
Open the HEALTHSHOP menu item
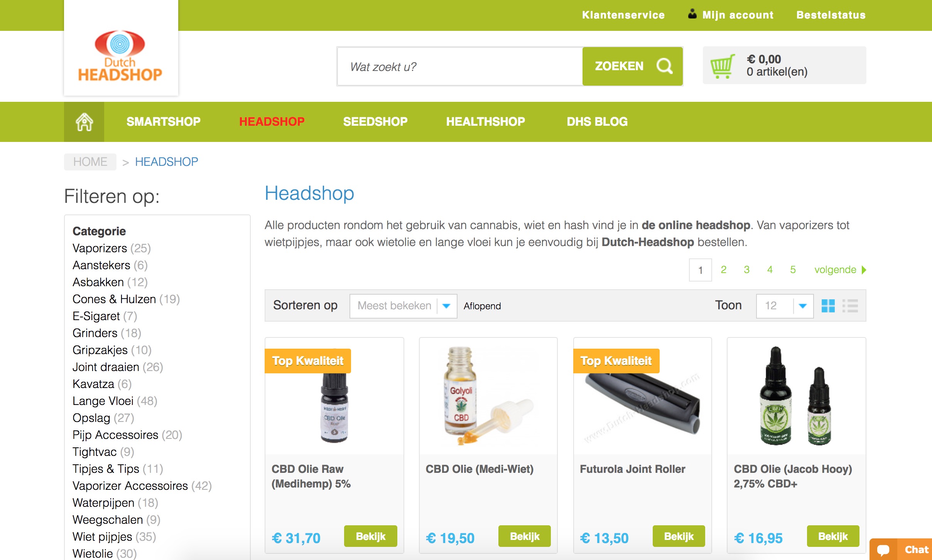[486, 122]
